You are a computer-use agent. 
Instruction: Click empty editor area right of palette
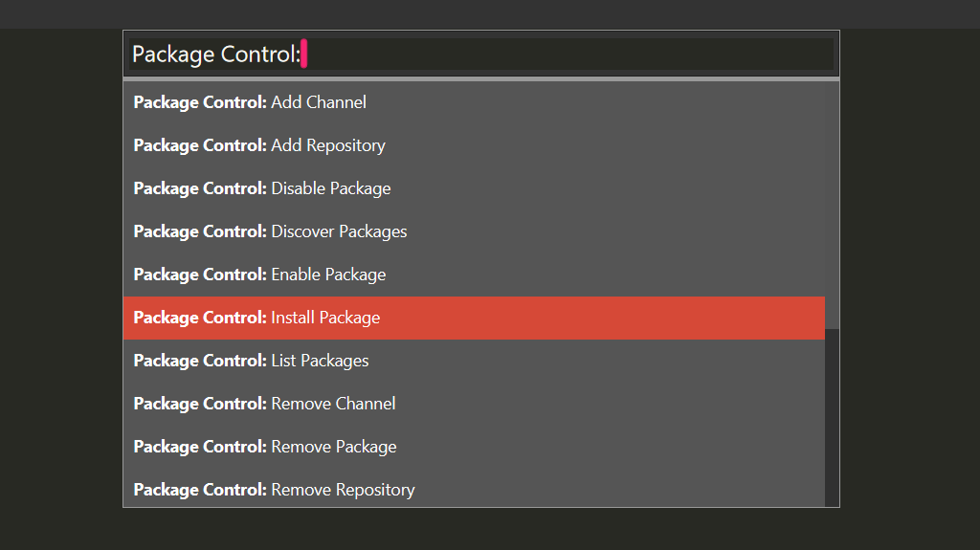[910, 288]
